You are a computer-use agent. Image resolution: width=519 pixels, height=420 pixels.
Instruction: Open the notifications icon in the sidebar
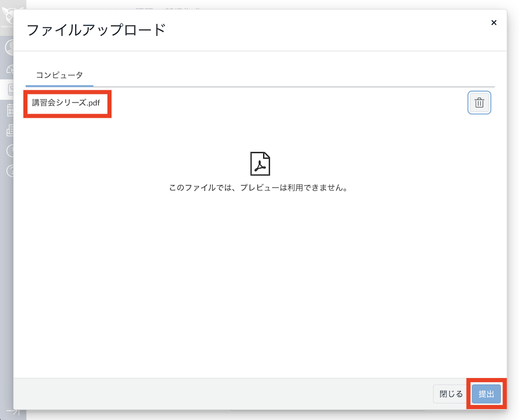pos(10,68)
